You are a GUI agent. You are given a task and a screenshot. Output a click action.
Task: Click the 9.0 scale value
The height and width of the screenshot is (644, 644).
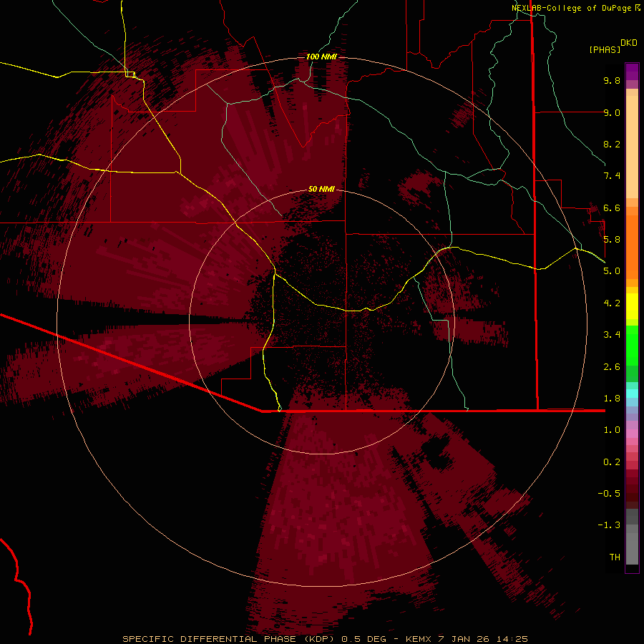tap(612, 112)
